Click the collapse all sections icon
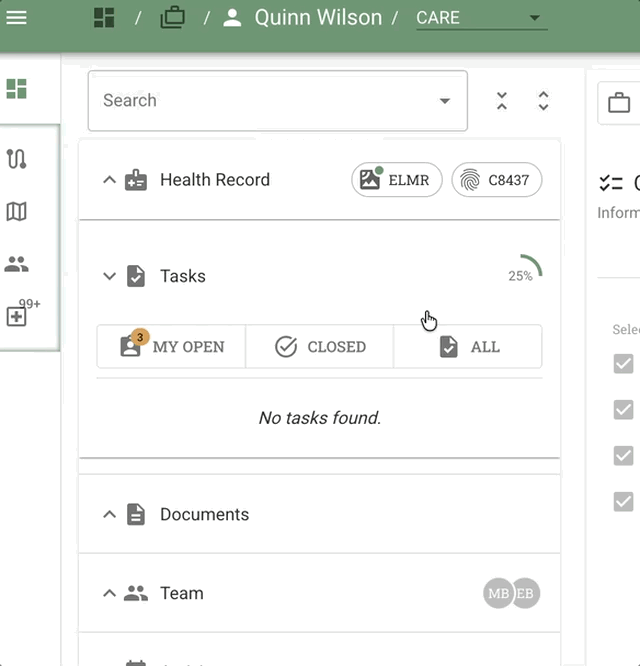The image size is (640, 666). pyautogui.click(x=502, y=101)
